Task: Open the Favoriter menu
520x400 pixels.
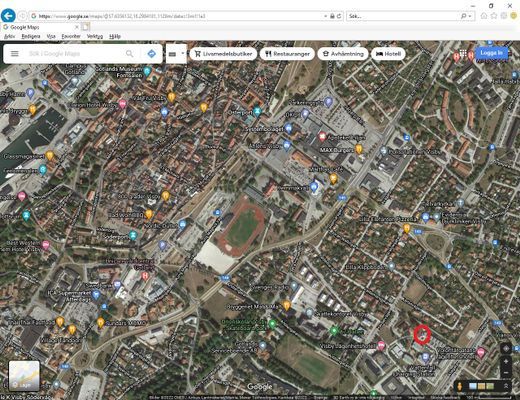Action: [71, 36]
